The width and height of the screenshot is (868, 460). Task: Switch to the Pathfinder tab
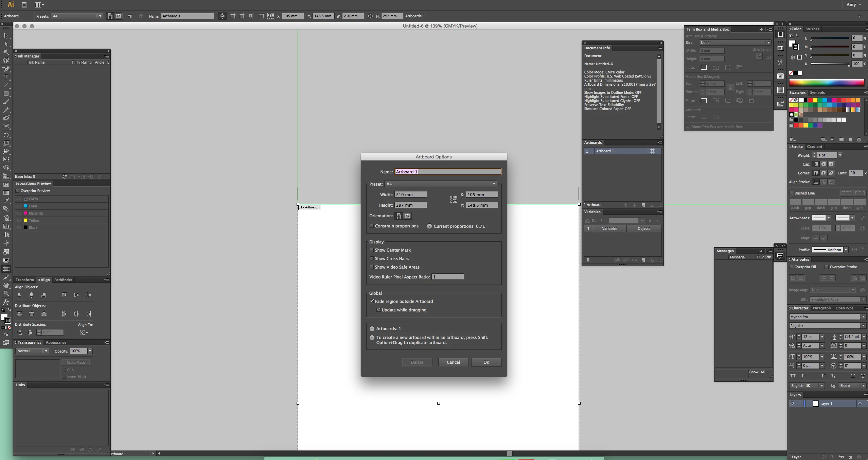pyautogui.click(x=63, y=280)
